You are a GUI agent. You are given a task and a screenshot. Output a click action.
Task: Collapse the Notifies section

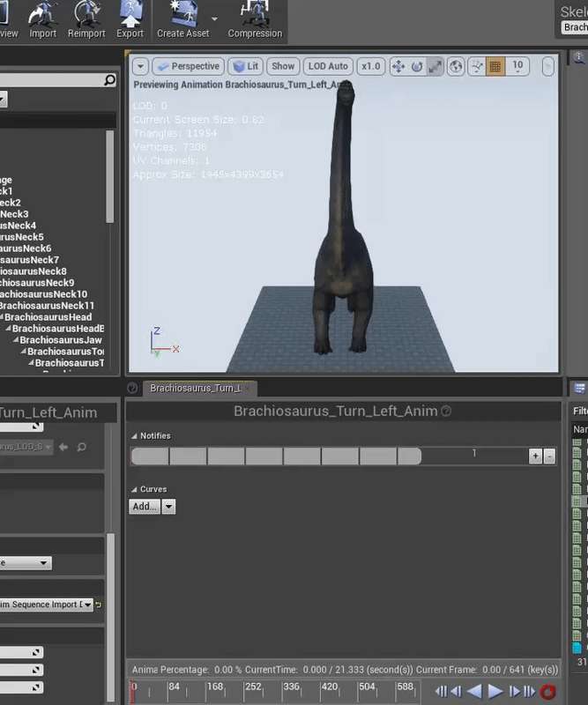coord(134,436)
